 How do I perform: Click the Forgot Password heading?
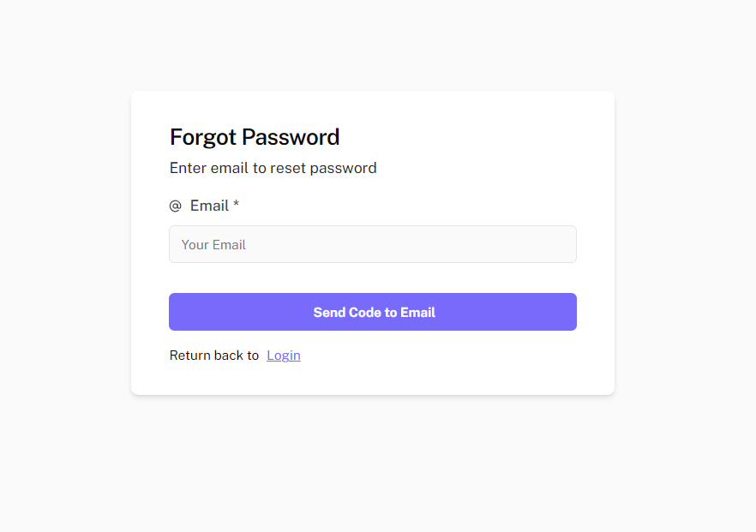tap(255, 137)
